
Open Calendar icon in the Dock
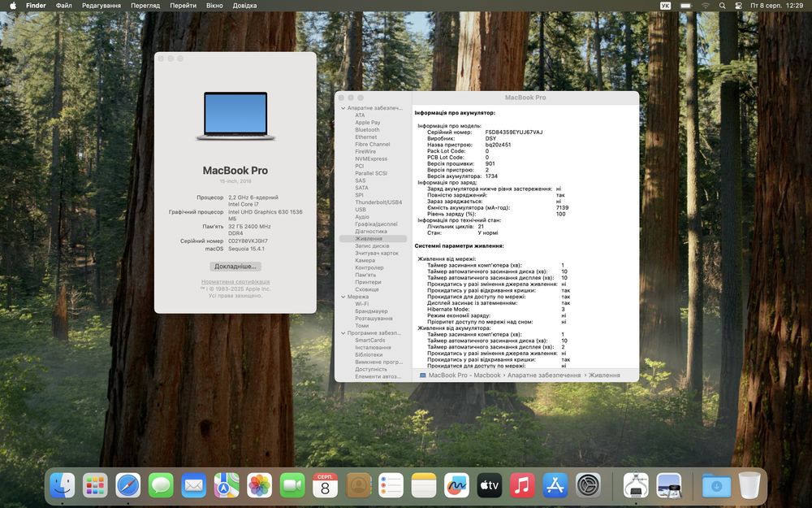[x=326, y=486]
